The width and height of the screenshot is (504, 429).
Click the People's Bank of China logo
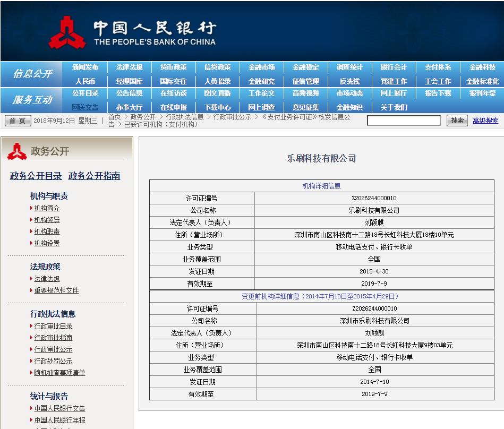pyautogui.click(x=132, y=32)
